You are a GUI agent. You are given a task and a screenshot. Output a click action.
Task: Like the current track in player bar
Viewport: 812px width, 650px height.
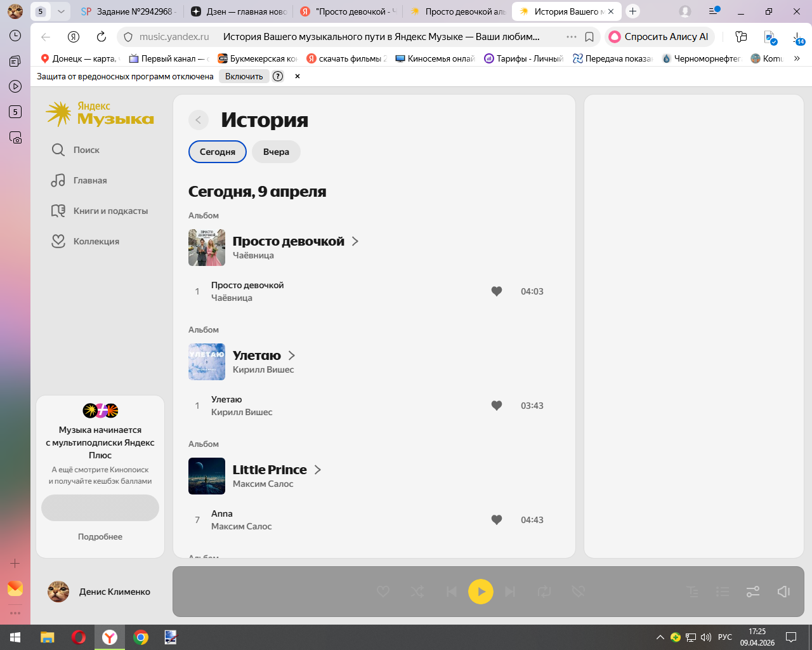pos(383,592)
